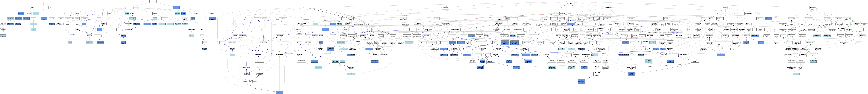This screenshot has height=94, width=868.
Task: Click the 'metal ion binding' node
Action: click(x=33, y=24)
